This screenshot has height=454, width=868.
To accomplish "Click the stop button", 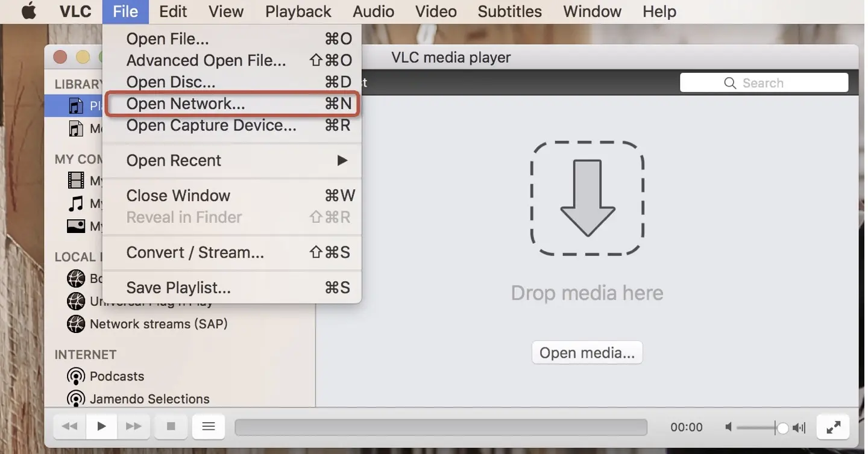I will (x=171, y=426).
